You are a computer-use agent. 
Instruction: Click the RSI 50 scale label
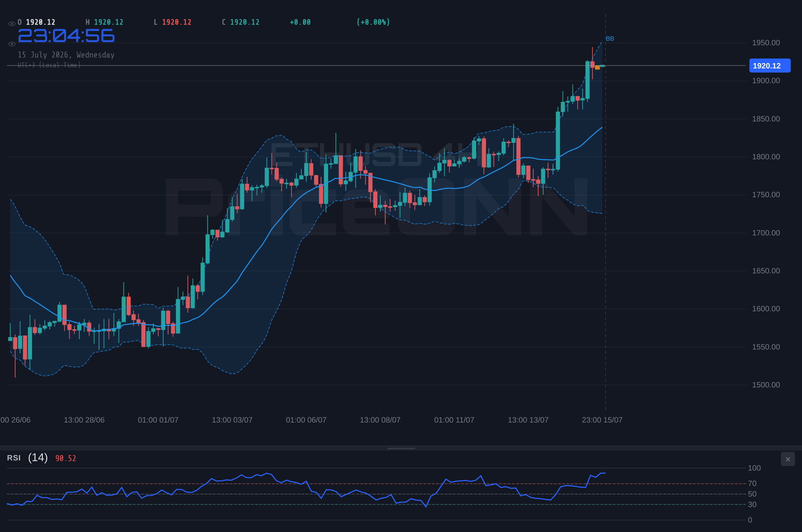pyautogui.click(x=752, y=494)
